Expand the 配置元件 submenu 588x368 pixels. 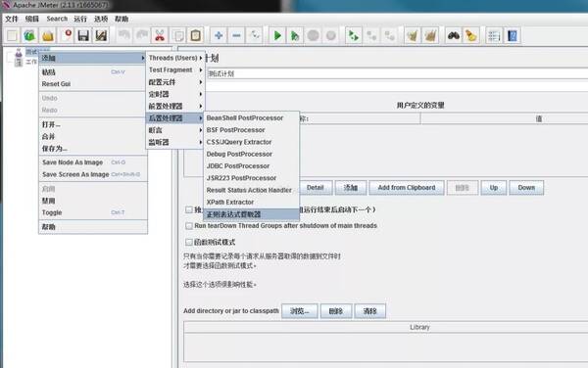pyautogui.click(x=175, y=82)
